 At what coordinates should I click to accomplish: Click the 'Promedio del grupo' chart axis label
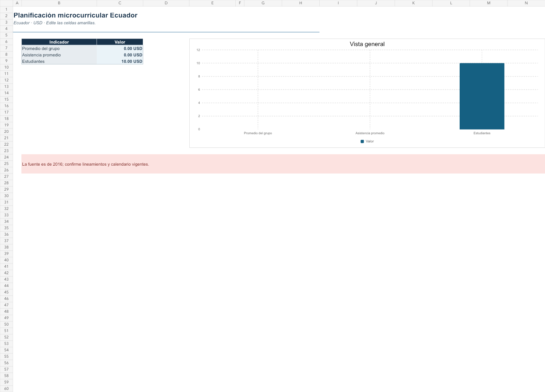pyautogui.click(x=258, y=133)
